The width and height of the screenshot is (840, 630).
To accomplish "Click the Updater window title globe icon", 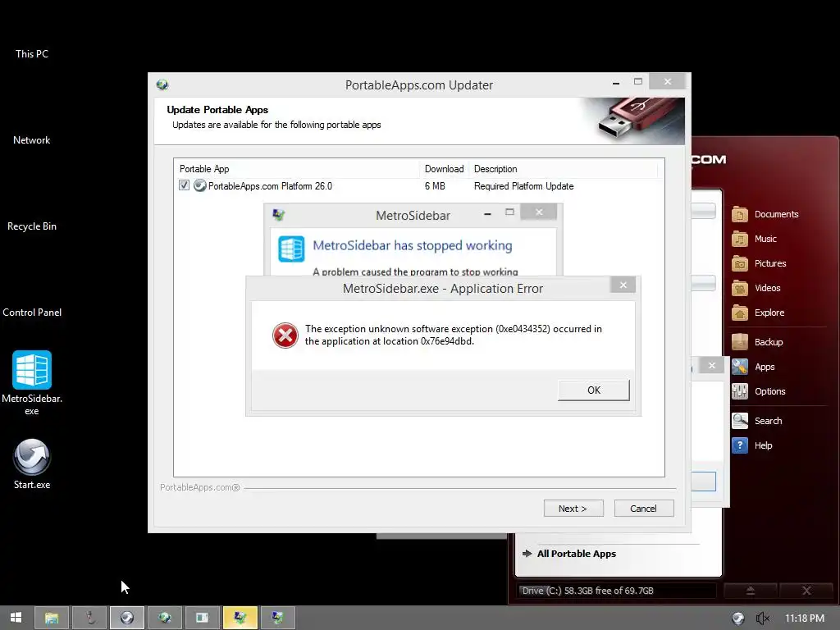I will [x=162, y=84].
